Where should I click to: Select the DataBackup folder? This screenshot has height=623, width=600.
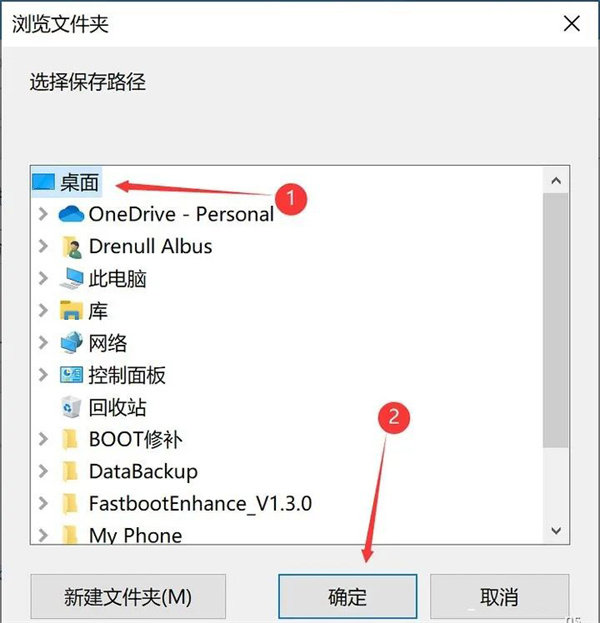pos(143,471)
